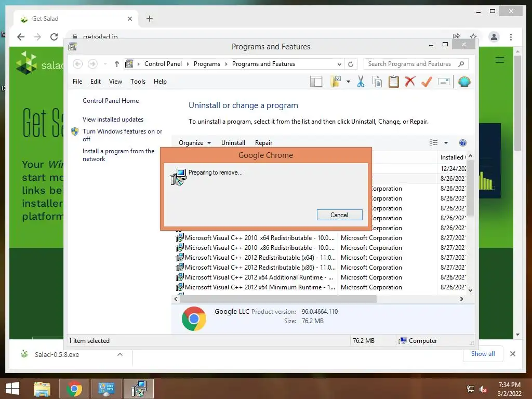
Task: Open Control Panel Home link
Action: (x=111, y=101)
